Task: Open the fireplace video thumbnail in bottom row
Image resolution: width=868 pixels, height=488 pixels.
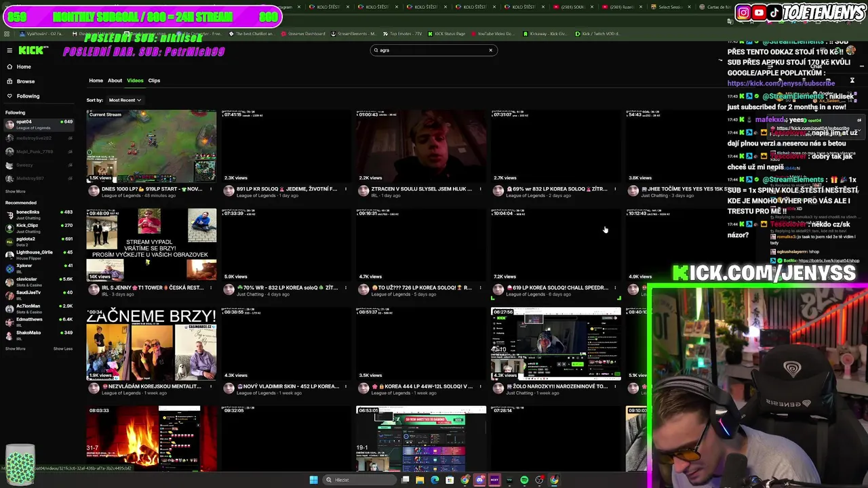Action: pyautogui.click(x=151, y=439)
